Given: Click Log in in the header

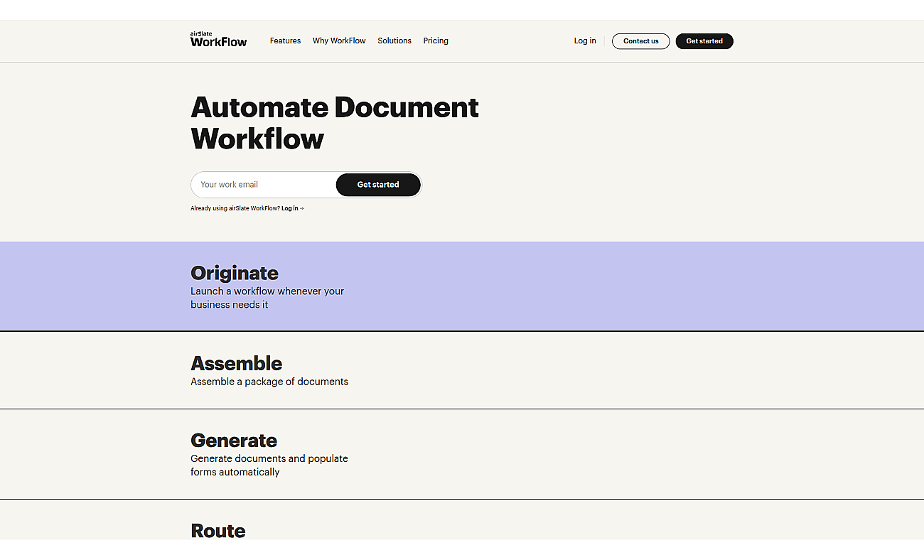Looking at the screenshot, I should 585,41.
